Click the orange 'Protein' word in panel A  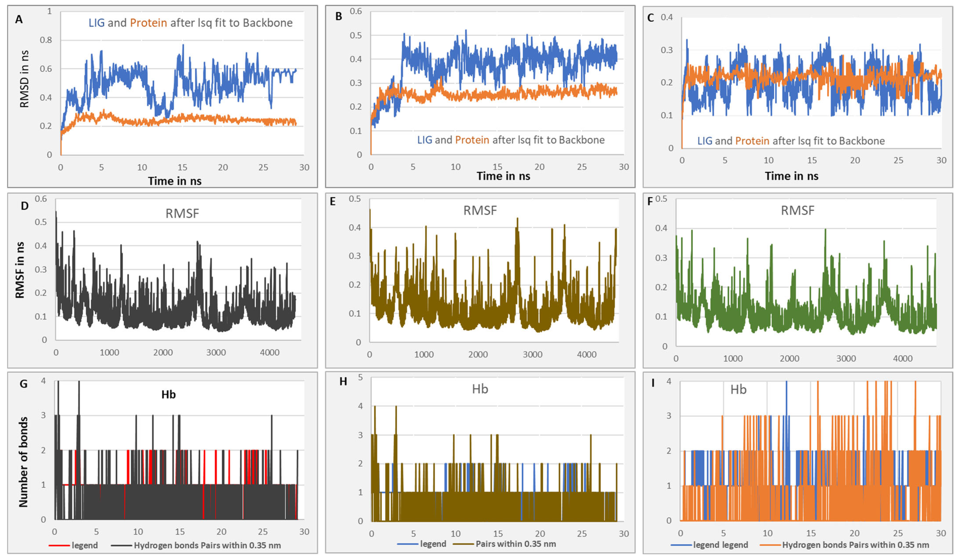click(x=148, y=23)
